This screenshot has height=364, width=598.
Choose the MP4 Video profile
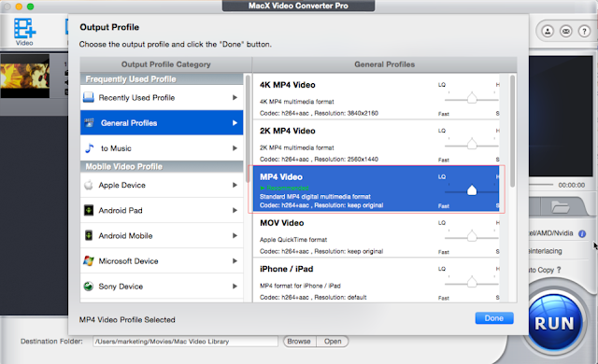pos(376,189)
